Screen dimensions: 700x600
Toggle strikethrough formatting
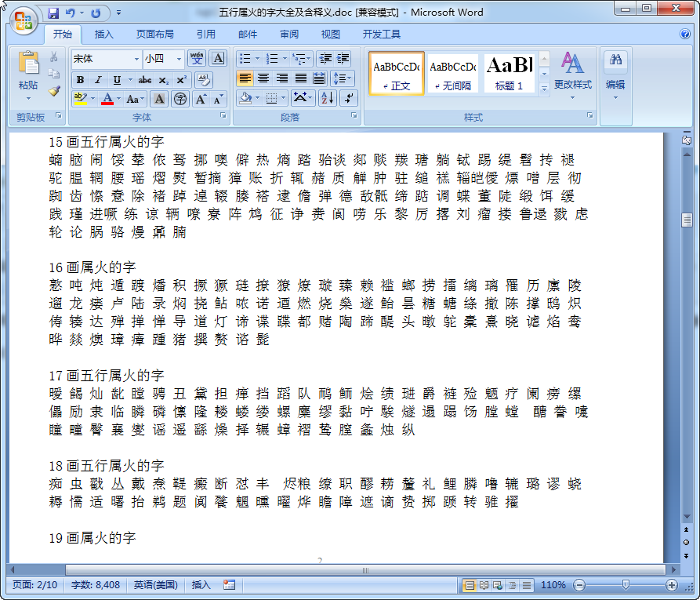pyautogui.click(x=145, y=80)
